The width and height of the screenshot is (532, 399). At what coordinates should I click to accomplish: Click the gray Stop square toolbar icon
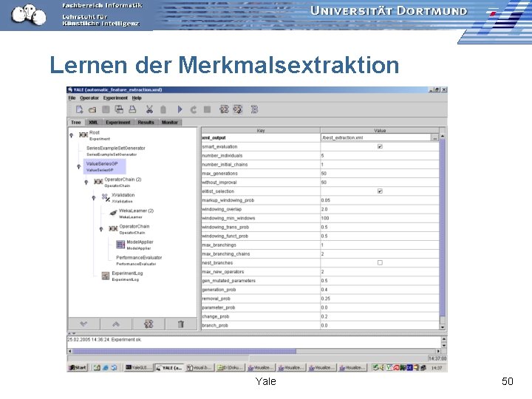click(x=207, y=109)
